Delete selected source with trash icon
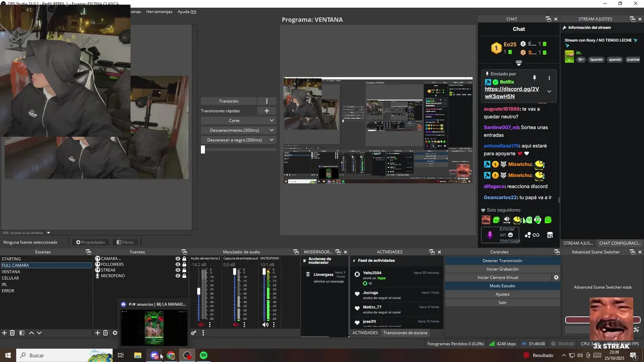This screenshot has width=644, height=362. (106, 333)
